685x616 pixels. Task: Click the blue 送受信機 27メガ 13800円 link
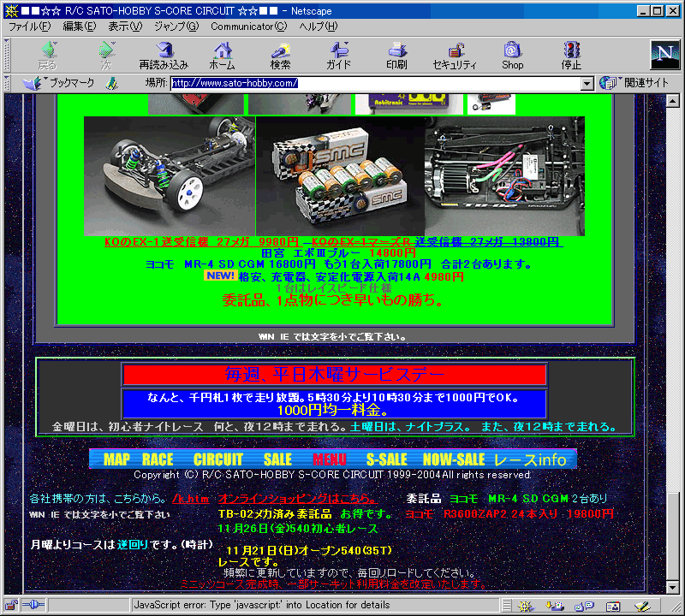click(x=489, y=242)
